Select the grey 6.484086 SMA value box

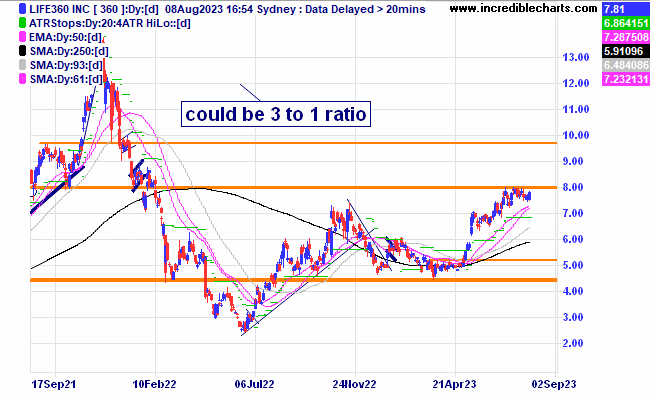click(626, 65)
